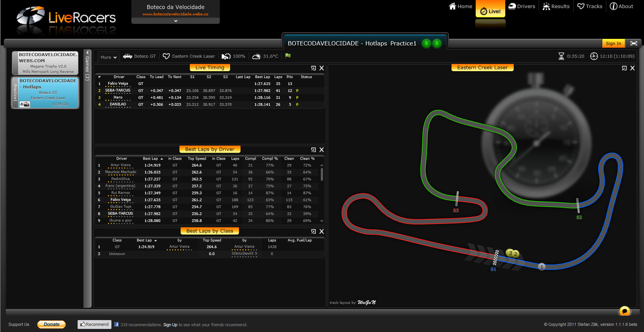Screen dimensions: 644x332
Task: Open driver SEBA-TARCUS in Live Timing
Action: point(118,90)
